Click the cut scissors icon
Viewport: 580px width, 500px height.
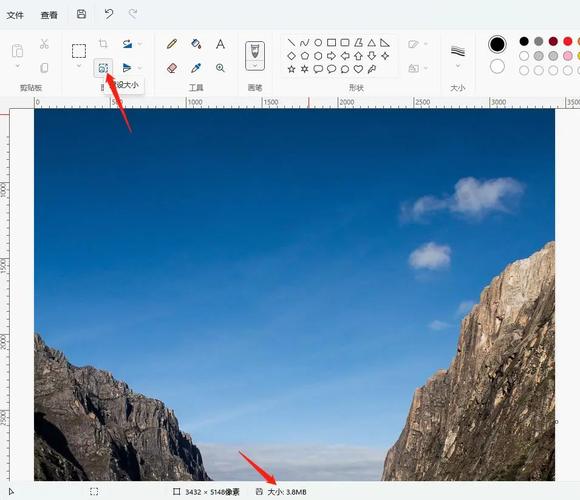[x=44, y=44]
